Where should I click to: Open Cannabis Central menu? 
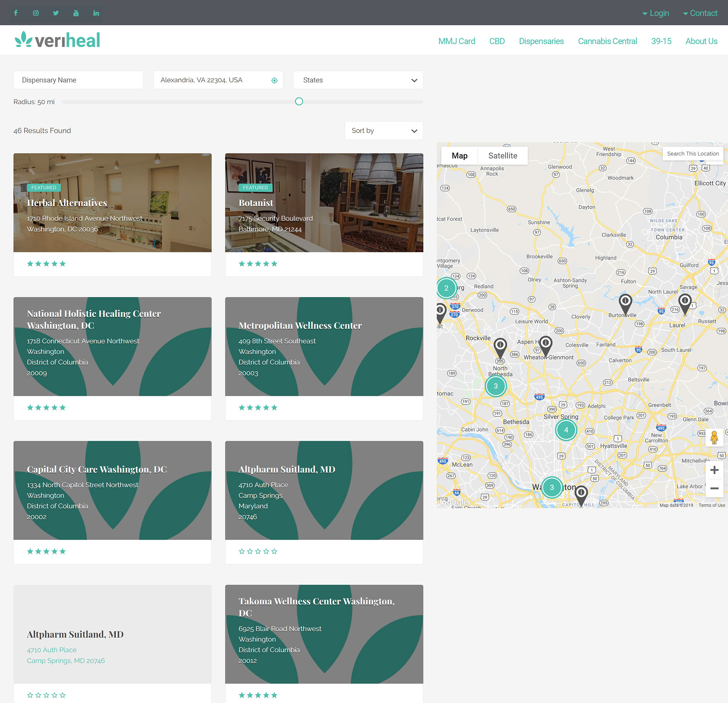(607, 41)
